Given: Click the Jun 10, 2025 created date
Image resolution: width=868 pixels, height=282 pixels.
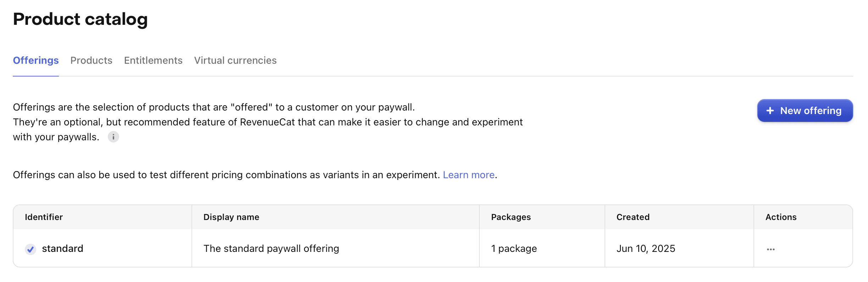Looking at the screenshot, I should click(x=646, y=249).
